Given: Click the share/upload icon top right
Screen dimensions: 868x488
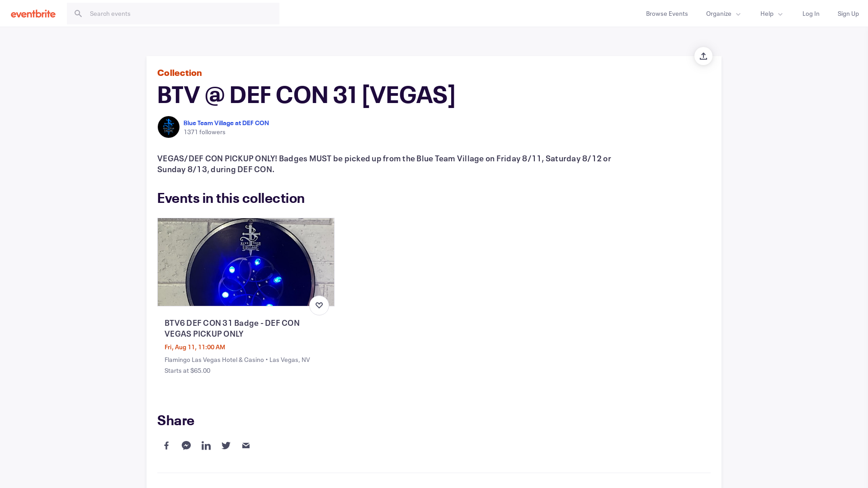Looking at the screenshot, I should click(703, 56).
